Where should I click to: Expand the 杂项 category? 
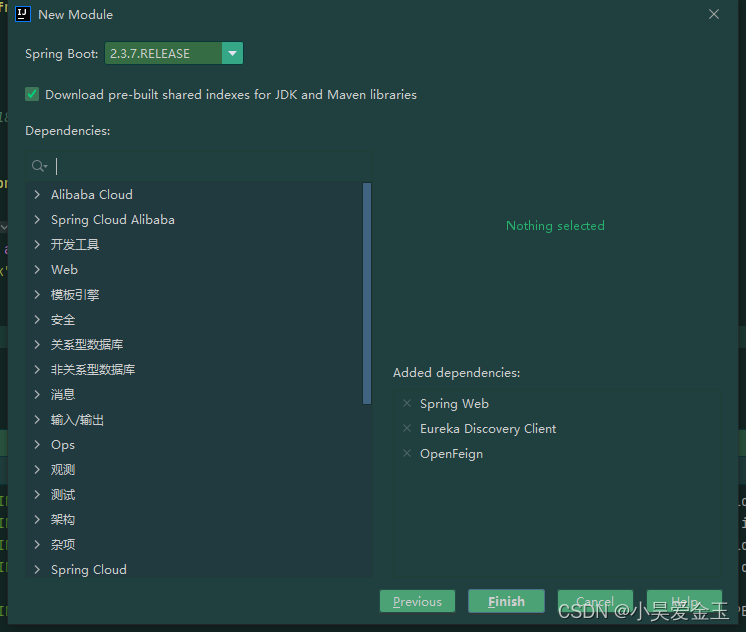click(x=37, y=544)
